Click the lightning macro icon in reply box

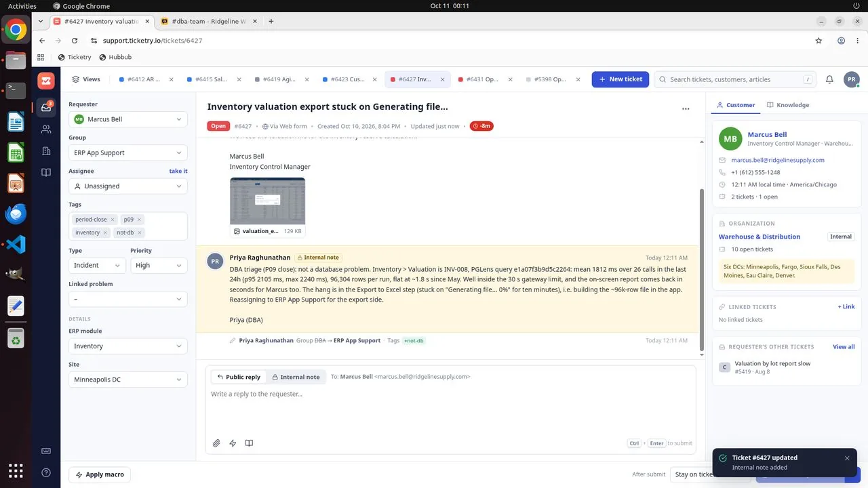coord(233,443)
